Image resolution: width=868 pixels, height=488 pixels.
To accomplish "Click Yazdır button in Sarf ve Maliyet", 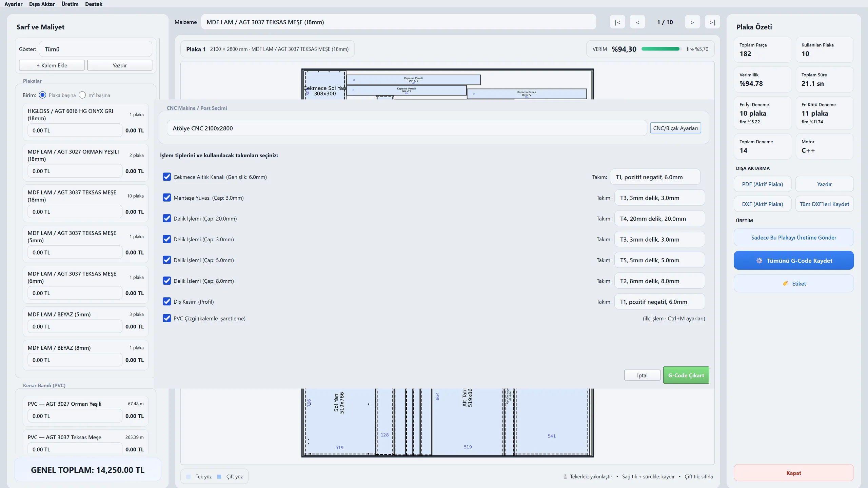I will (x=120, y=65).
